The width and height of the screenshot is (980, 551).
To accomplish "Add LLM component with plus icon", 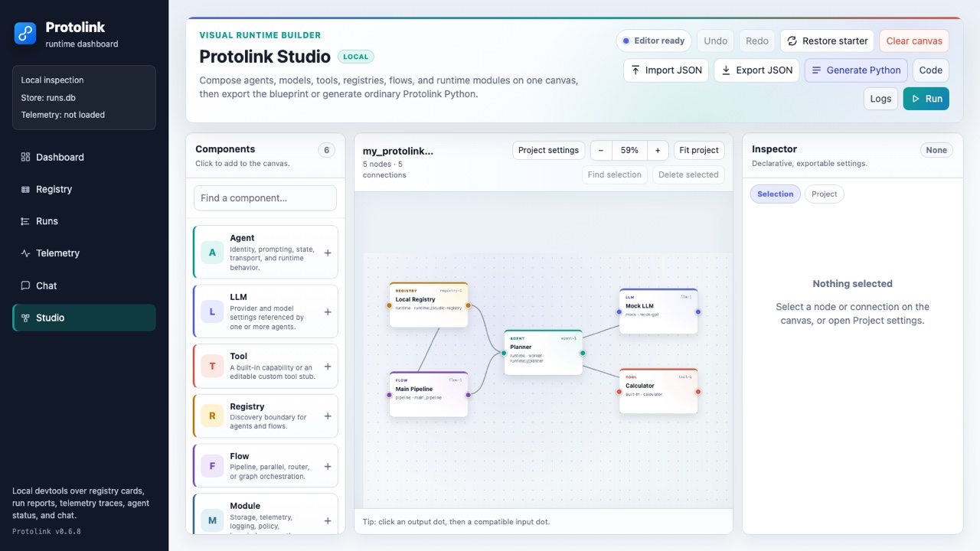I will 328,311.
